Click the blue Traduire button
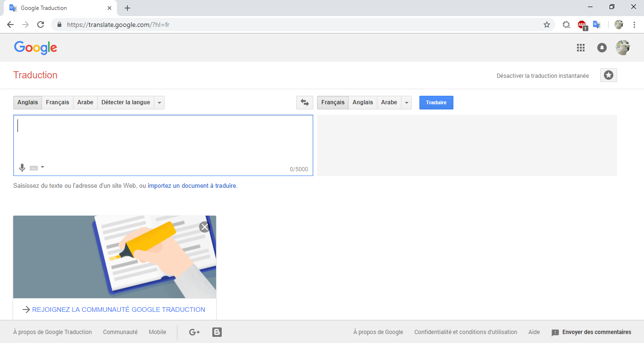This screenshot has height=343, width=644. 436,102
